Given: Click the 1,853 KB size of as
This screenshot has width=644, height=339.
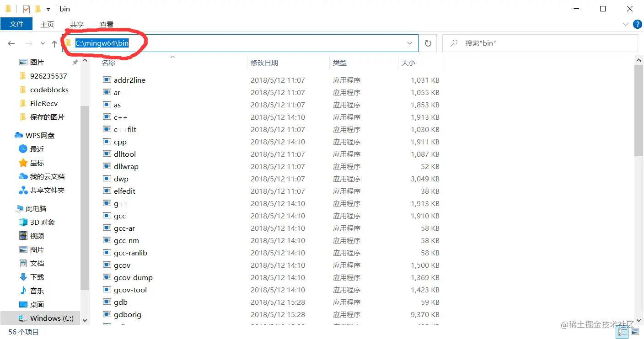Looking at the screenshot, I should 425,105.
